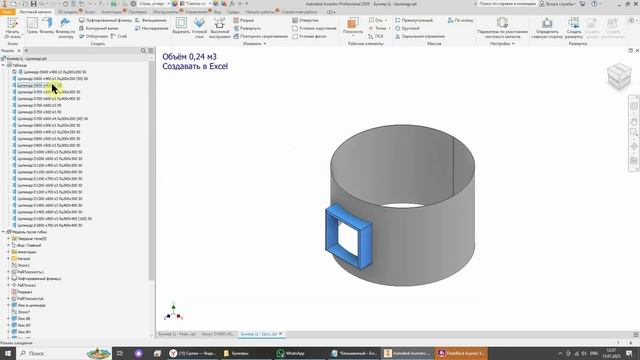Viewport: 640px width, 360px height.
Task: Select the Derive (Наследование) tool
Action: [x=151, y=28]
